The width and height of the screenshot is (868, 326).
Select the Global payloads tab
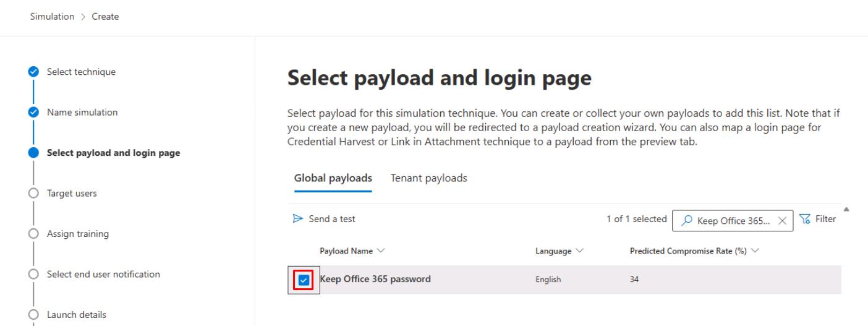(333, 178)
